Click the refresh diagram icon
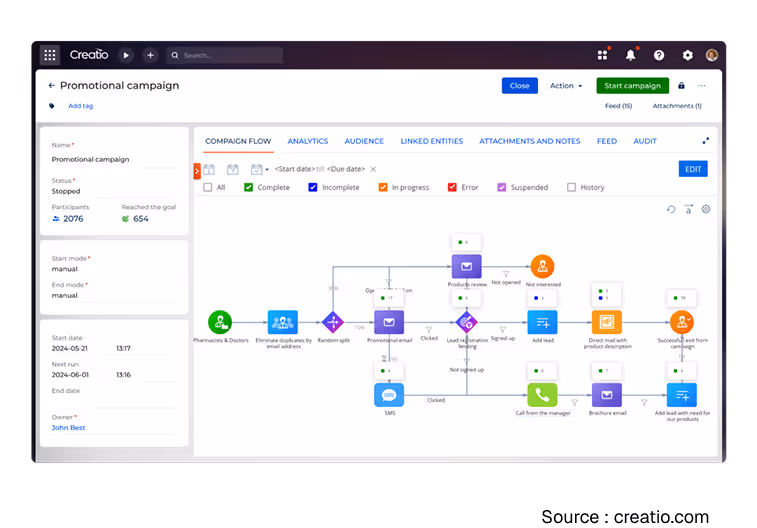This screenshot has width=757, height=528. coord(671,209)
